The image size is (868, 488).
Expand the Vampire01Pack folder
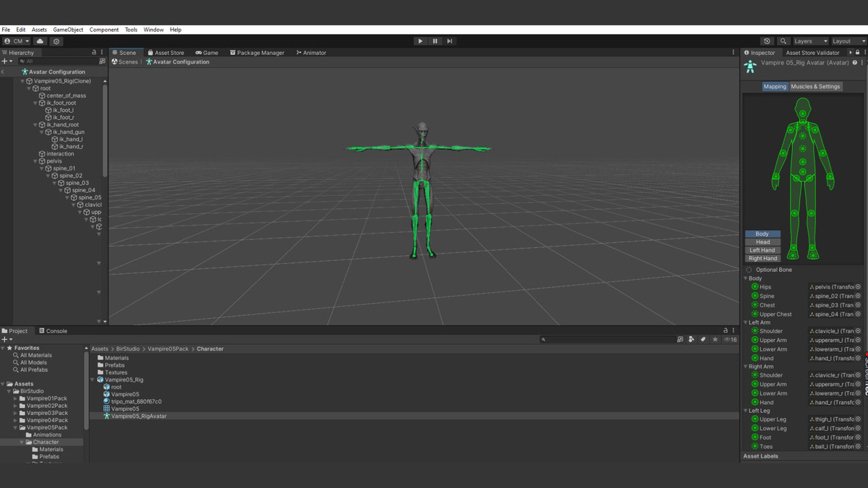coord(15,398)
